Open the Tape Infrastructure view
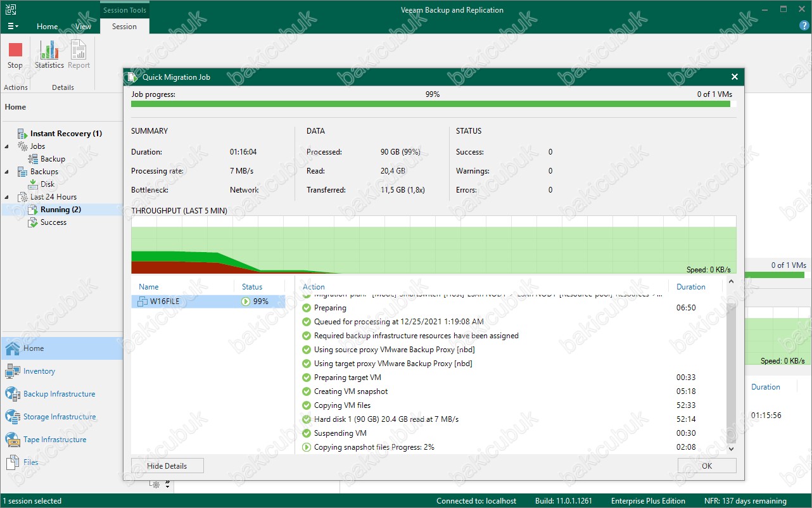The height and width of the screenshot is (508, 812). point(61,440)
